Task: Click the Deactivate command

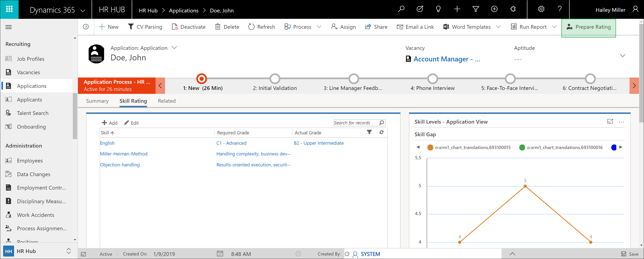Action: click(x=188, y=27)
